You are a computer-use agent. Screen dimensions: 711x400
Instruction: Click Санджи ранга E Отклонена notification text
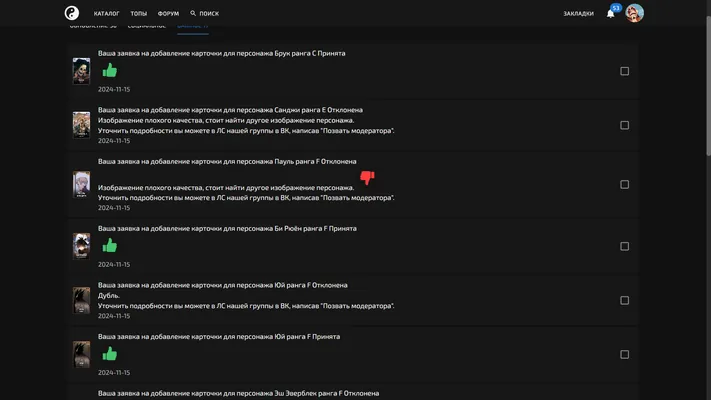tap(230, 110)
